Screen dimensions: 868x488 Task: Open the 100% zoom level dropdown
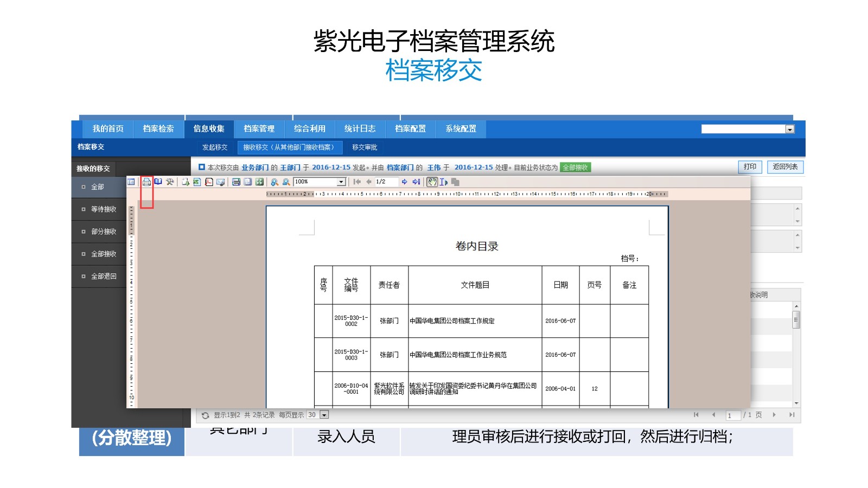point(341,182)
